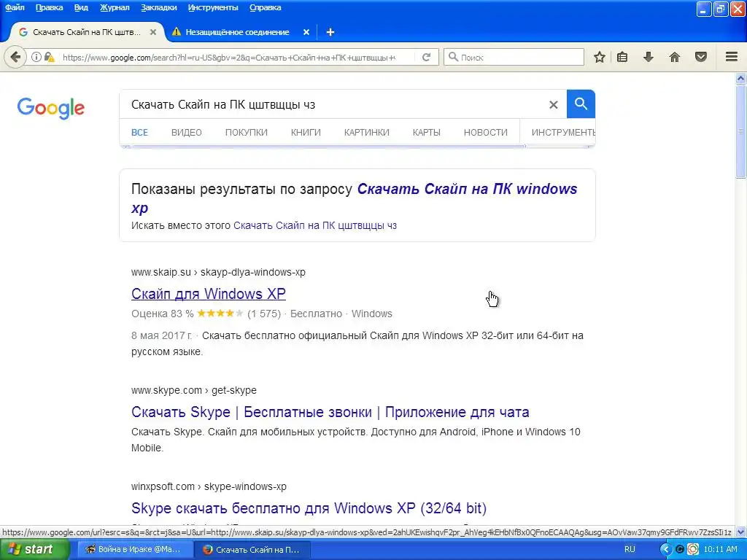Open the Windows start menu

(34, 549)
